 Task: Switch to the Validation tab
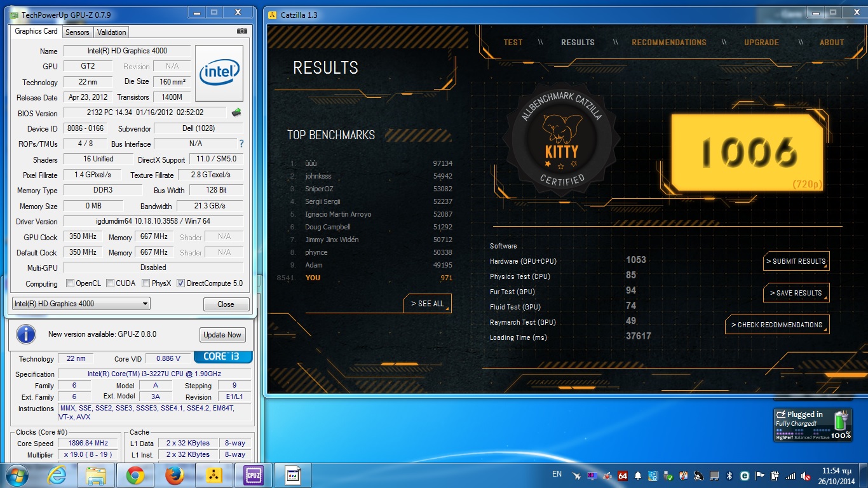(112, 32)
